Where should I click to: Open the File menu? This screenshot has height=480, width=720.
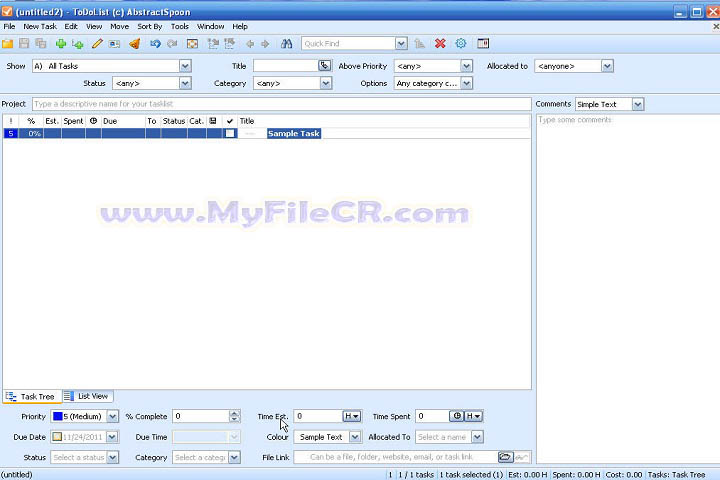[x=9, y=27]
